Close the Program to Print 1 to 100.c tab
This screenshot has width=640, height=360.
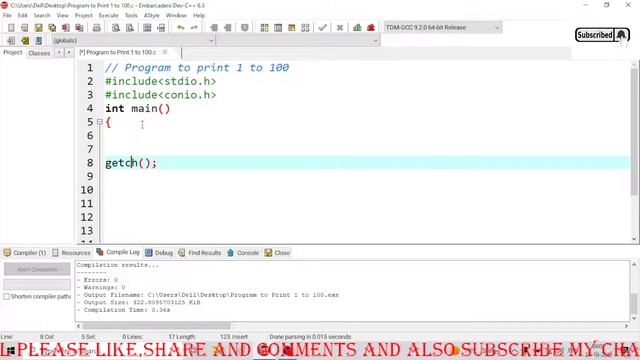(165, 52)
